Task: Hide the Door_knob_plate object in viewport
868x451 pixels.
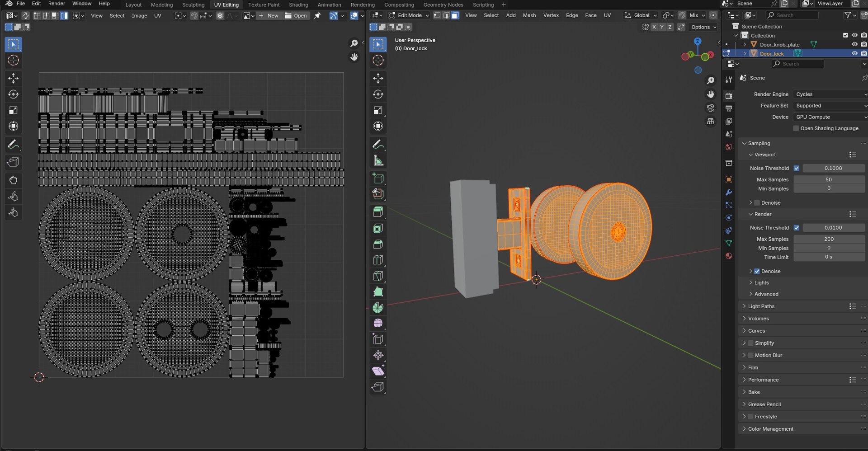Action: pos(854,44)
